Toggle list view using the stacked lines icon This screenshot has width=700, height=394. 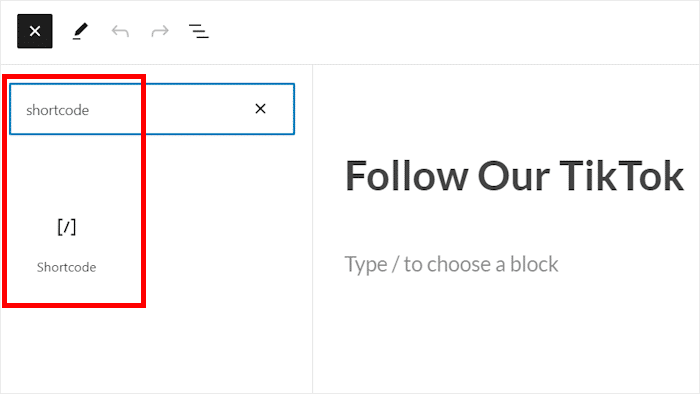point(199,31)
